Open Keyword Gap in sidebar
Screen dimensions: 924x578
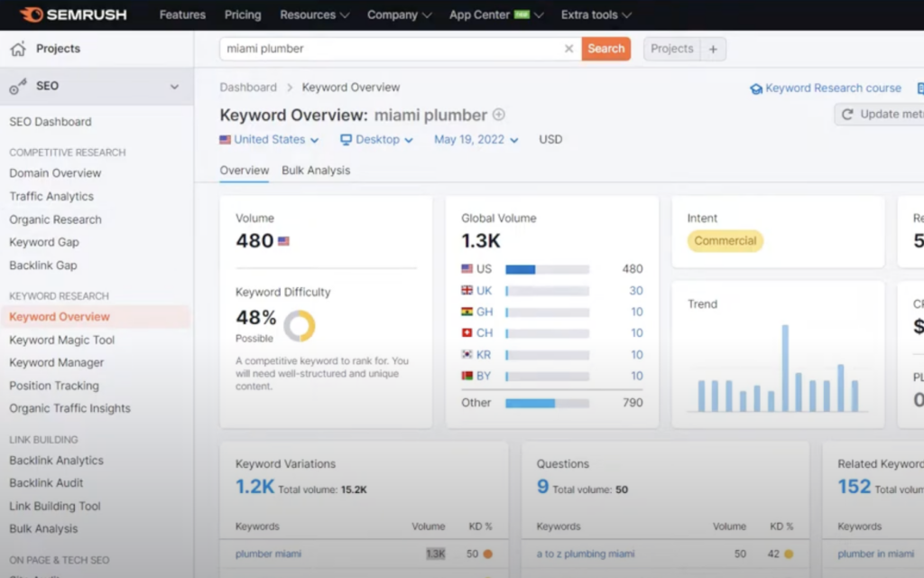tap(44, 242)
